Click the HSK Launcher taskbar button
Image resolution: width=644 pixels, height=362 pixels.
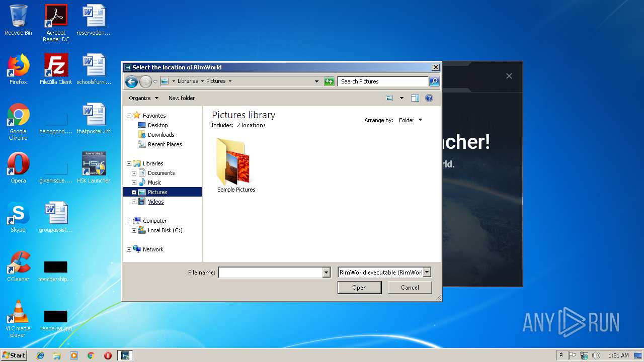click(125, 355)
